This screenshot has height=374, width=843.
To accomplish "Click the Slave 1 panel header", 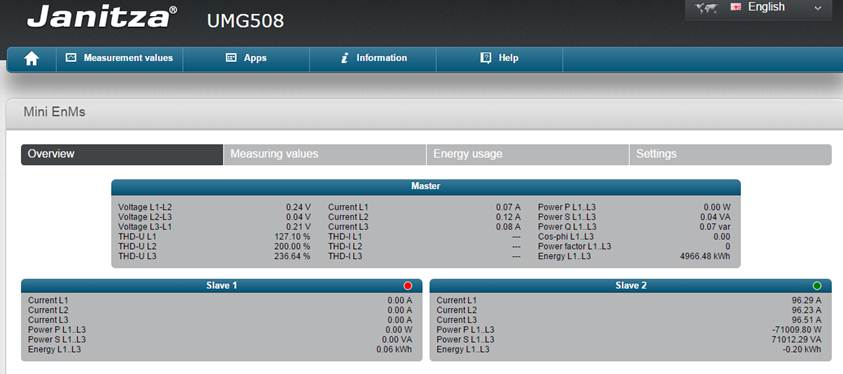I will (x=222, y=285).
